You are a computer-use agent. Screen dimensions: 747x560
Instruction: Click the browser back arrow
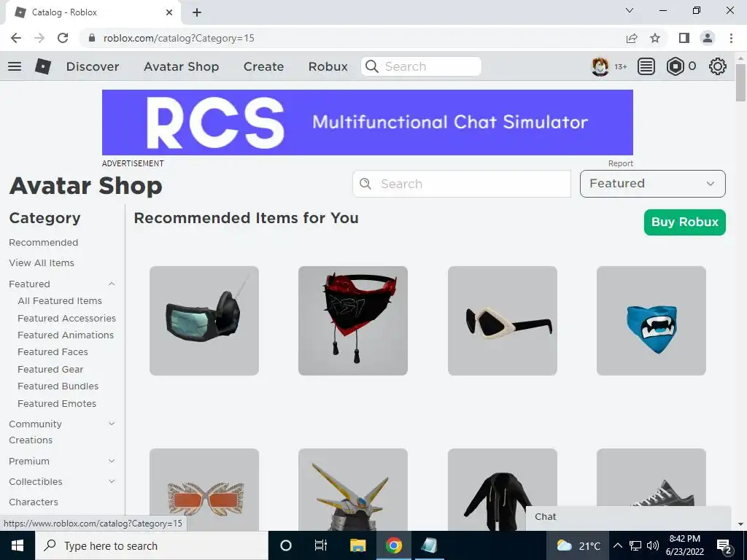[x=16, y=38]
